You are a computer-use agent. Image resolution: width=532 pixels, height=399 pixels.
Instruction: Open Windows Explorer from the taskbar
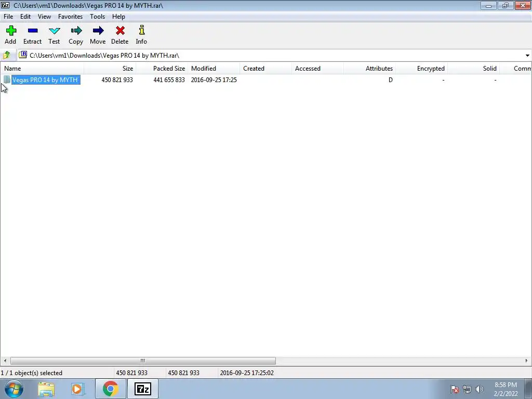[46, 389]
